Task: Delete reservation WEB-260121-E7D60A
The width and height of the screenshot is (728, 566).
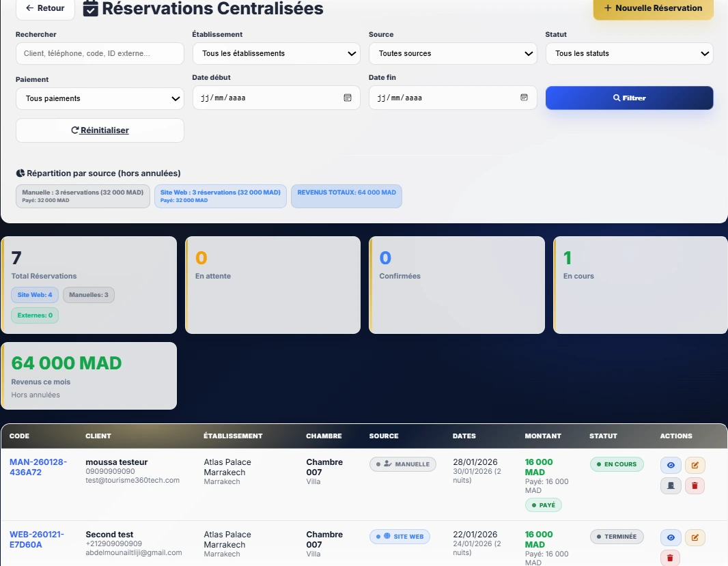Action: 671,558
